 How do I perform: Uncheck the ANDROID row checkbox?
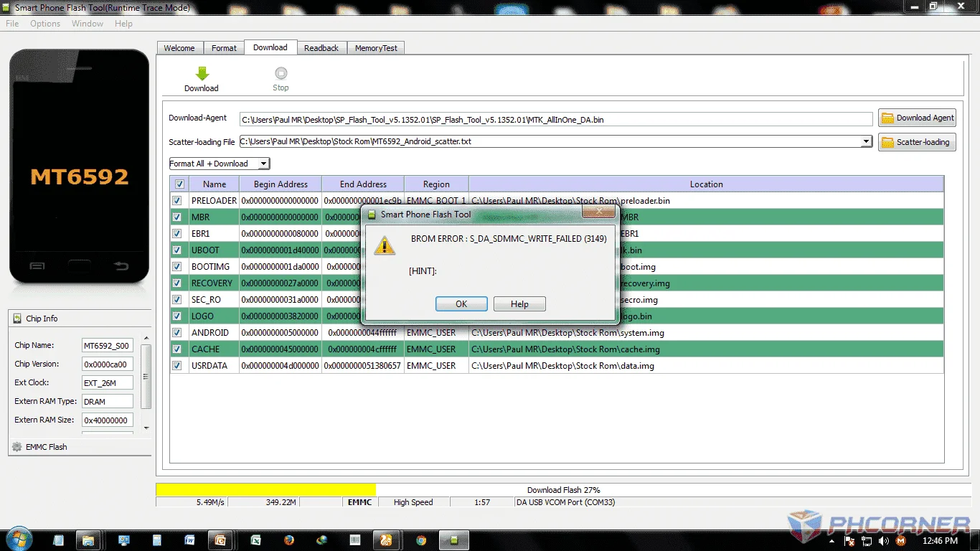(x=177, y=333)
